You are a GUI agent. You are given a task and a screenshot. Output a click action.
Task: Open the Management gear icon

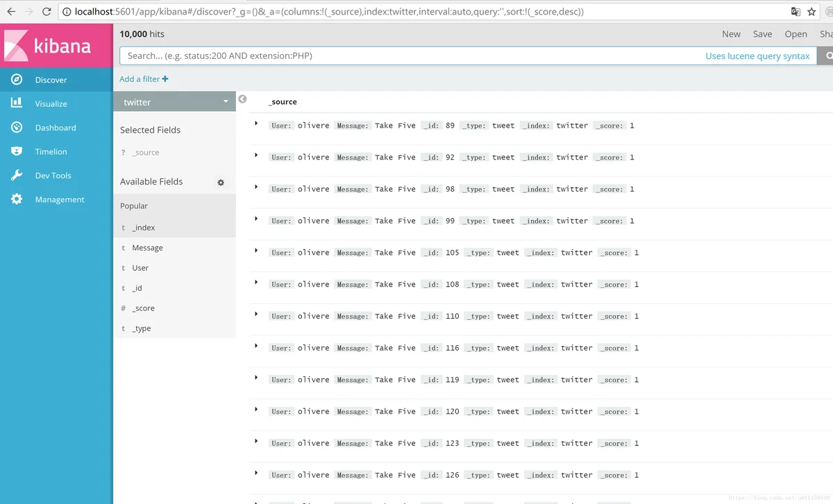pos(17,199)
